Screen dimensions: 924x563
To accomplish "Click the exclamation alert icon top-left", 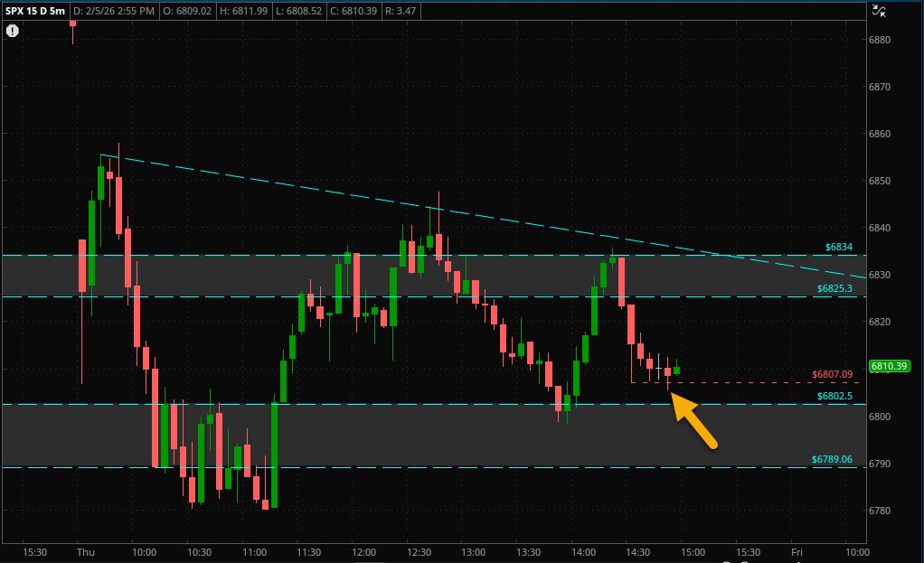I will pyautogui.click(x=12, y=30).
